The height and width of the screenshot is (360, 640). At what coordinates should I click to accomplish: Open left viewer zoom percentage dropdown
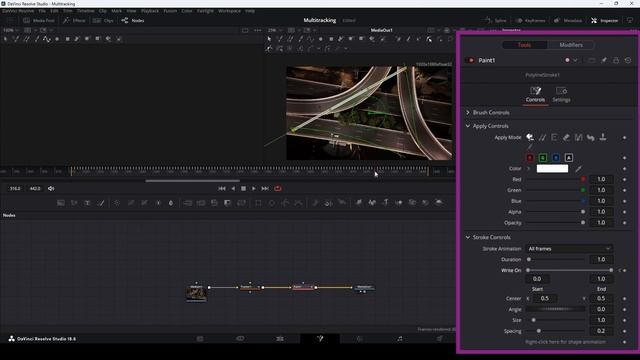(10, 30)
